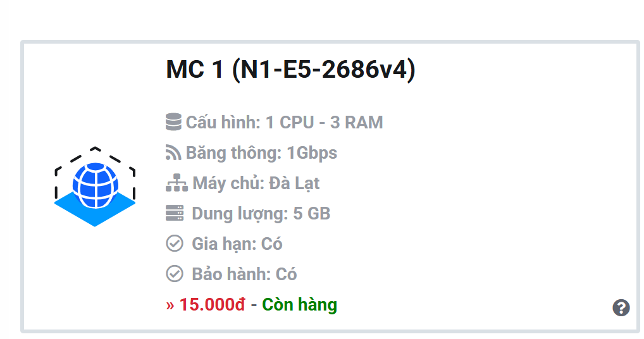The height and width of the screenshot is (339, 644).
Task: Click the Băng thông: 1Gbps line
Action: click(x=261, y=152)
